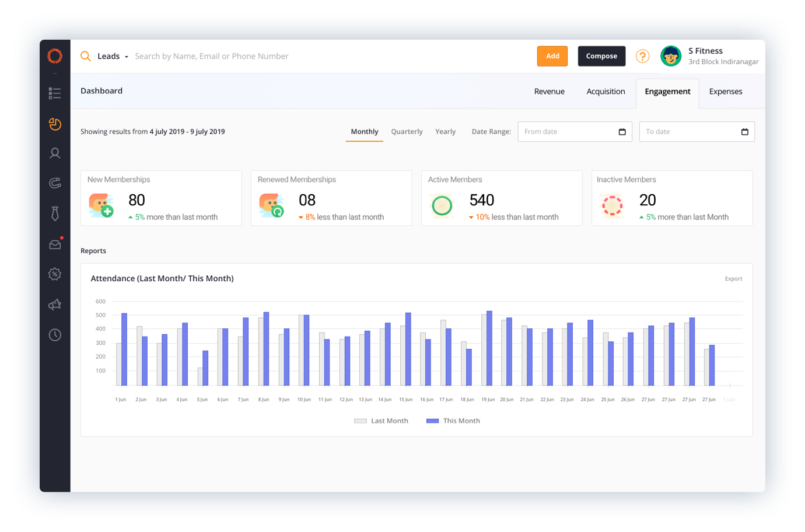The height and width of the screenshot is (532, 805).
Task: Switch to the Revenue tab
Action: click(x=549, y=92)
